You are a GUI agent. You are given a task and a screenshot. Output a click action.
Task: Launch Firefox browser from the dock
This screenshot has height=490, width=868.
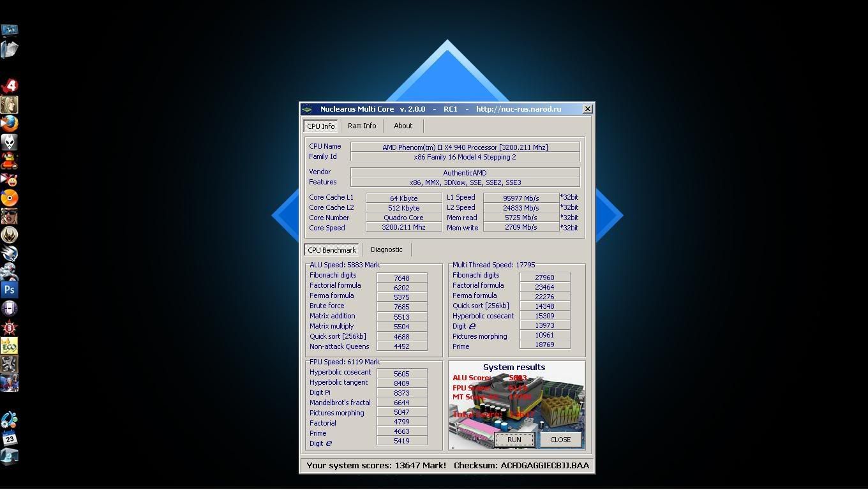pyautogui.click(x=10, y=123)
